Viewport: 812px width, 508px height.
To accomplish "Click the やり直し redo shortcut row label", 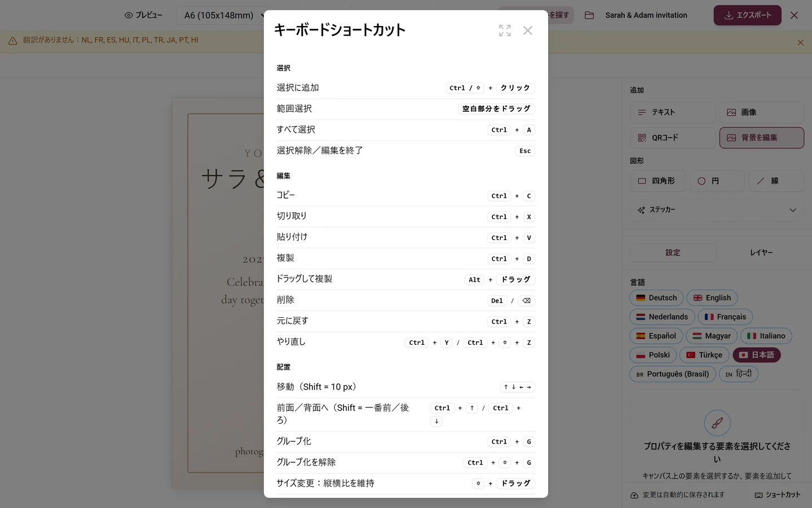I will click(x=291, y=342).
